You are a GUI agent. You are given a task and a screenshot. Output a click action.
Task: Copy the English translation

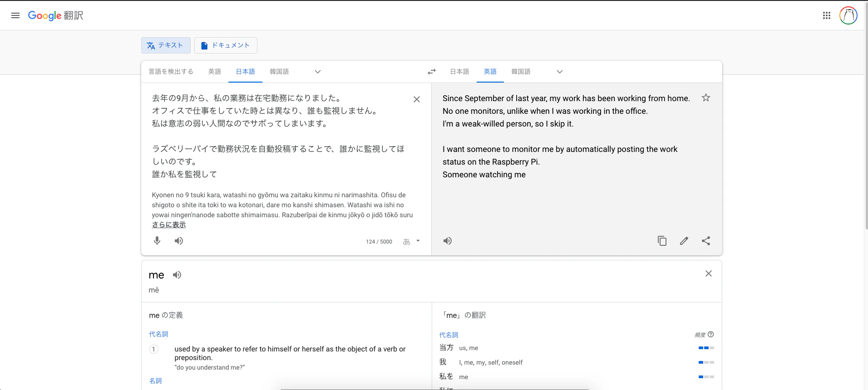tap(662, 241)
